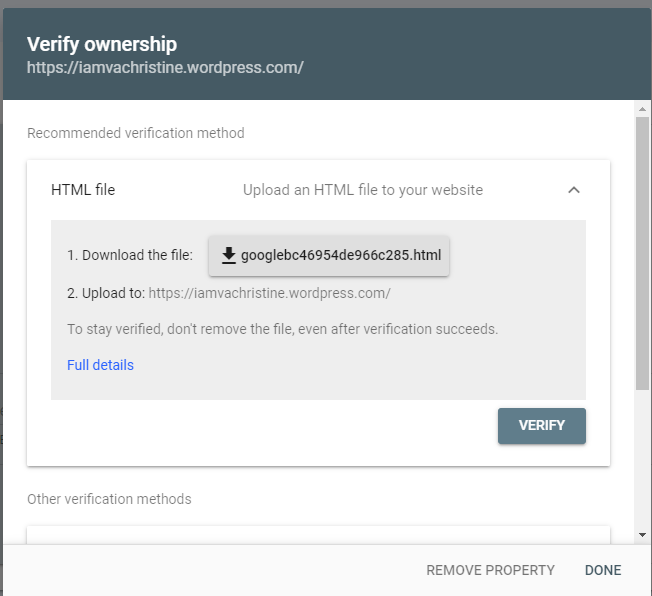
Task: Click the scrollbar up arrow
Action: pyautogui.click(x=643, y=108)
